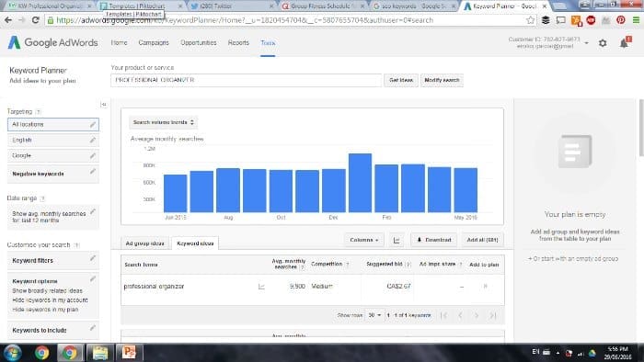Bookmark this page with the star icon
Image resolution: width=644 pixels, height=362 pixels.
point(530,20)
